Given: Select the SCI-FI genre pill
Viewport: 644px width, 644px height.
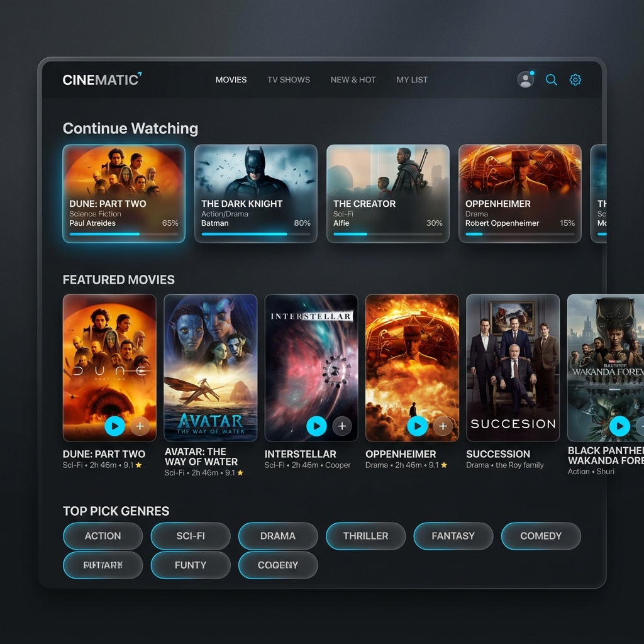Looking at the screenshot, I should (x=190, y=536).
